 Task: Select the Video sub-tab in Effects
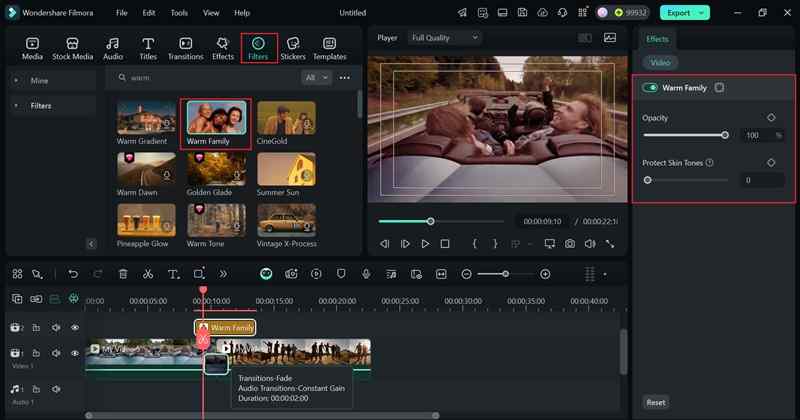point(660,62)
